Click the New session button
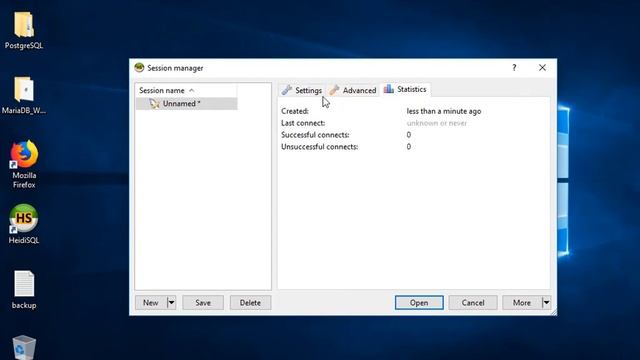 151,302
